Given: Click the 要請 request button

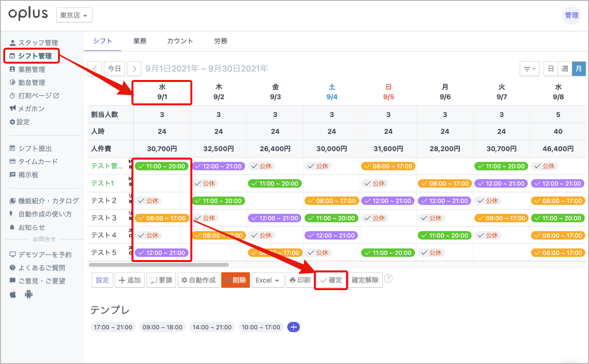Looking at the screenshot, I should (161, 280).
